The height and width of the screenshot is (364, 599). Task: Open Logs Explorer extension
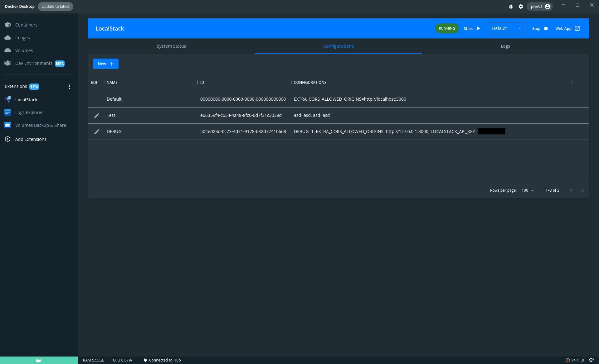pos(29,113)
